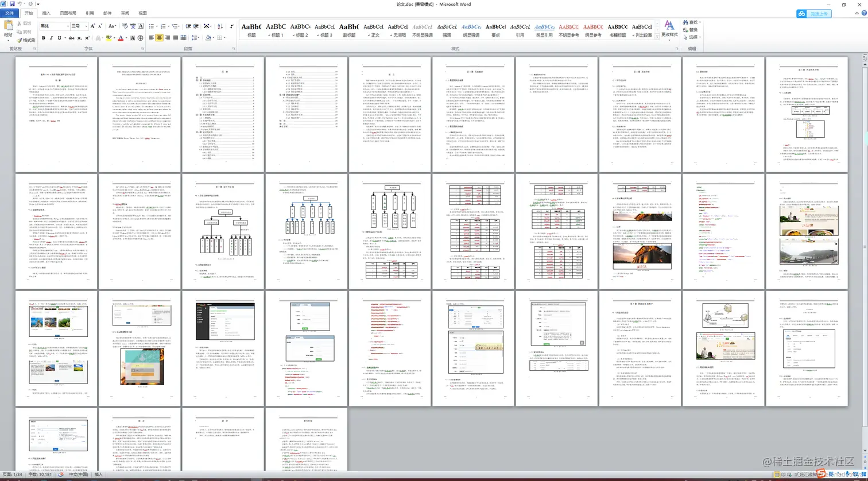The image size is (868, 481).
Task: Open the borders dropdown arrow
Action: click(224, 38)
